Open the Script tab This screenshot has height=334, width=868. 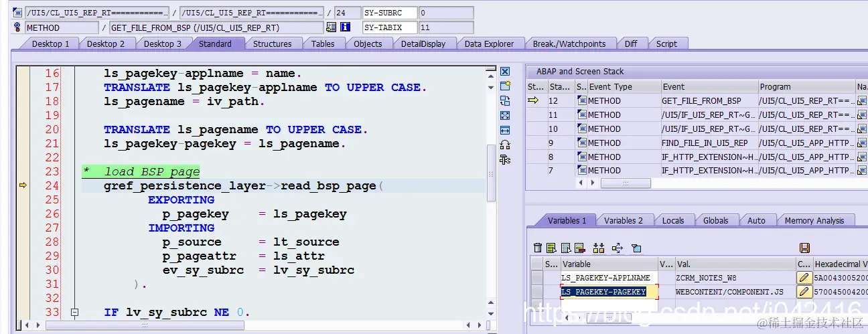click(666, 44)
